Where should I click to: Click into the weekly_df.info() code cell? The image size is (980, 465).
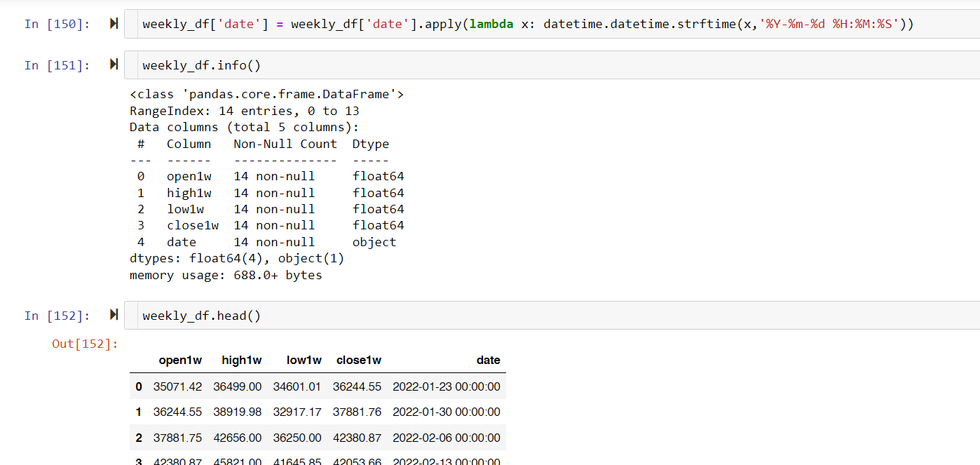pyautogui.click(x=552, y=65)
